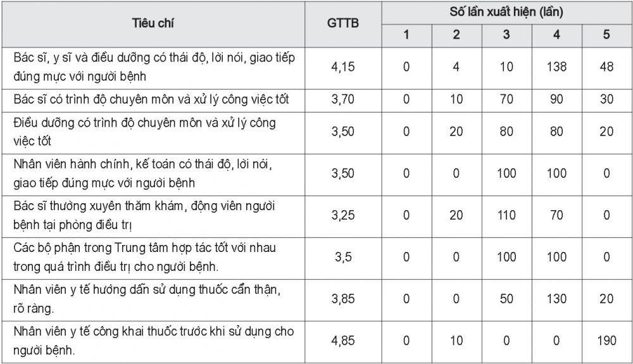Viewport: 633px width, 364px height.
Task: Select the cell with value 130
Action: (x=556, y=299)
